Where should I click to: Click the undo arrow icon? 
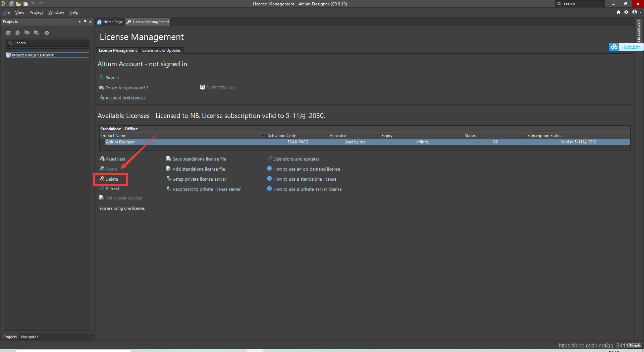coord(34,4)
